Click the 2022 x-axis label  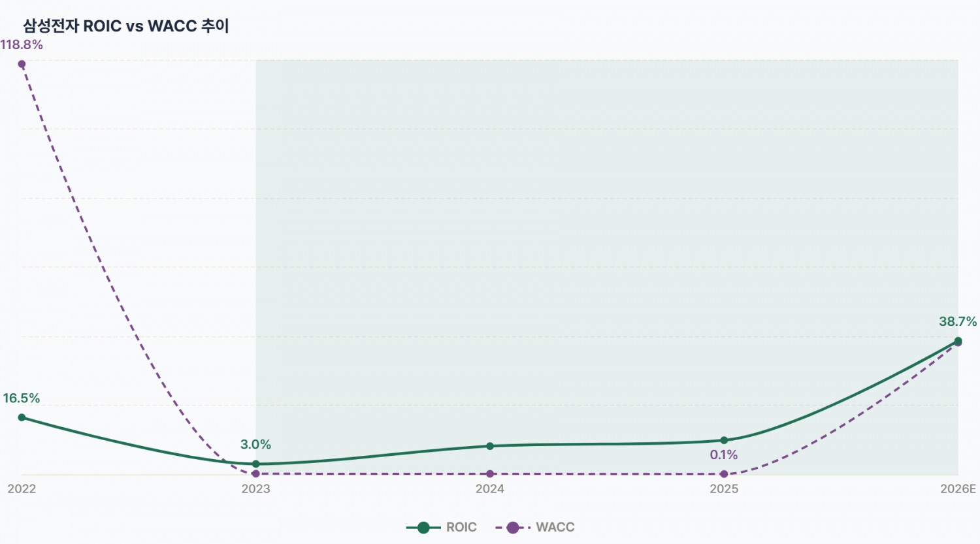tap(22, 489)
